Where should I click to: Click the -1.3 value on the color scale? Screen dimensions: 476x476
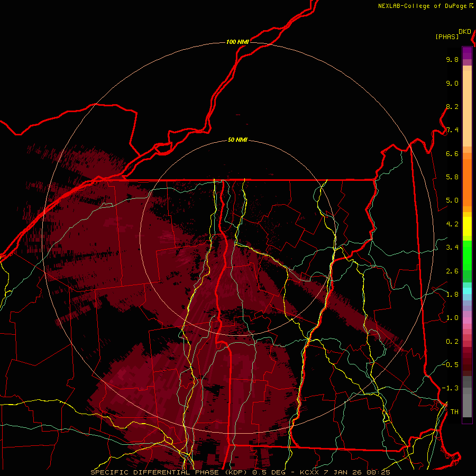[x=450, y=388]
